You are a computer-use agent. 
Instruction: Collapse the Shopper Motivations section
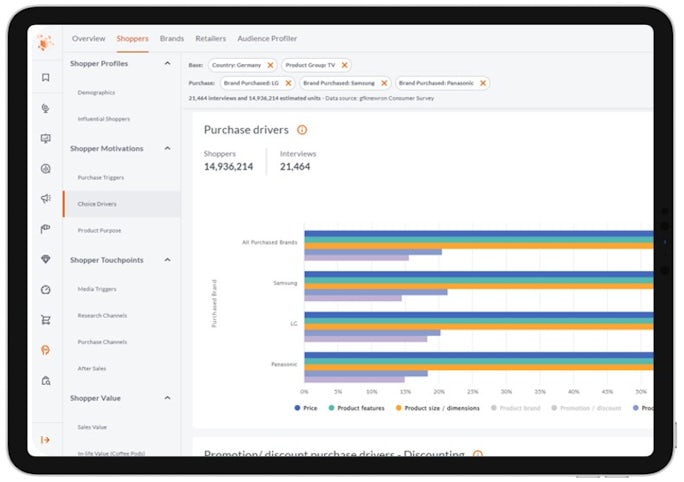[x=166, y=149]
